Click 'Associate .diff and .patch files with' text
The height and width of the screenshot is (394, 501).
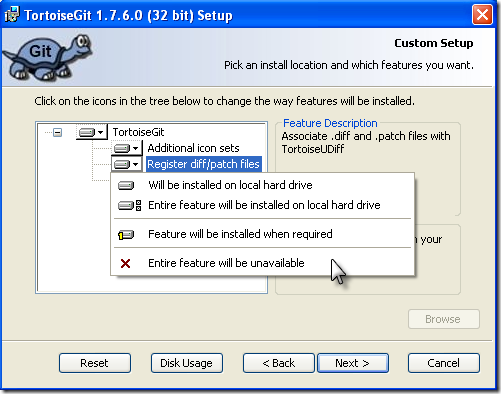[366, 136]
